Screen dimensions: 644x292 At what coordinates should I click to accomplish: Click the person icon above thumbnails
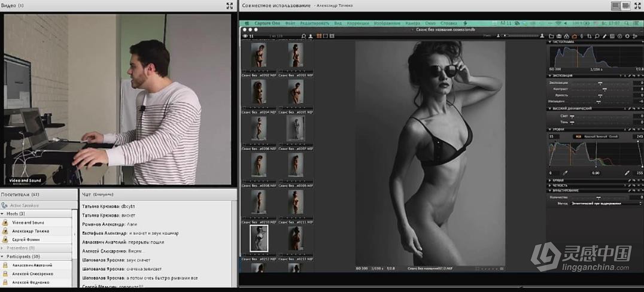311,36
